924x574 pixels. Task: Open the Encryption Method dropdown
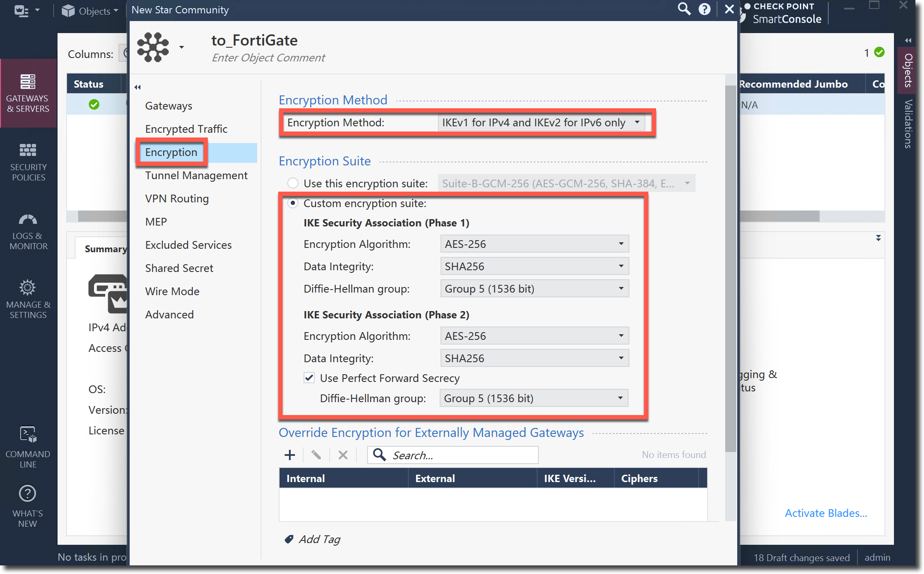541,122
